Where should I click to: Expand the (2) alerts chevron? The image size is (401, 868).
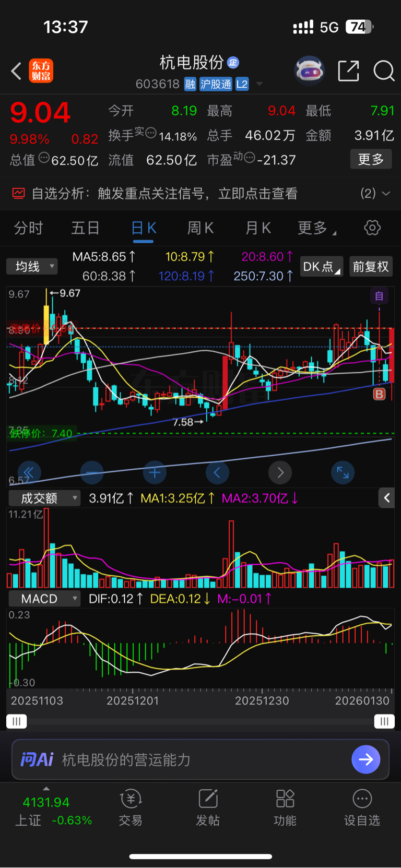[386, 194]
